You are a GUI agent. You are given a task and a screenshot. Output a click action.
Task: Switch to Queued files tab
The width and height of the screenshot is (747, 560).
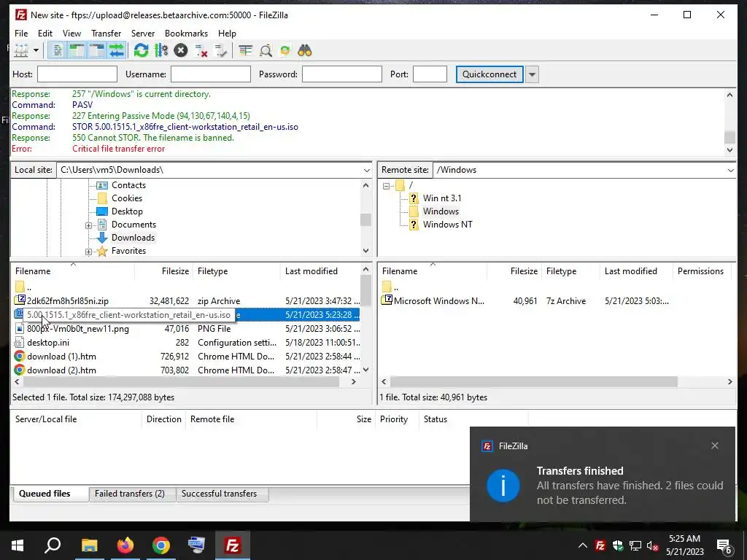pos(50,494)
